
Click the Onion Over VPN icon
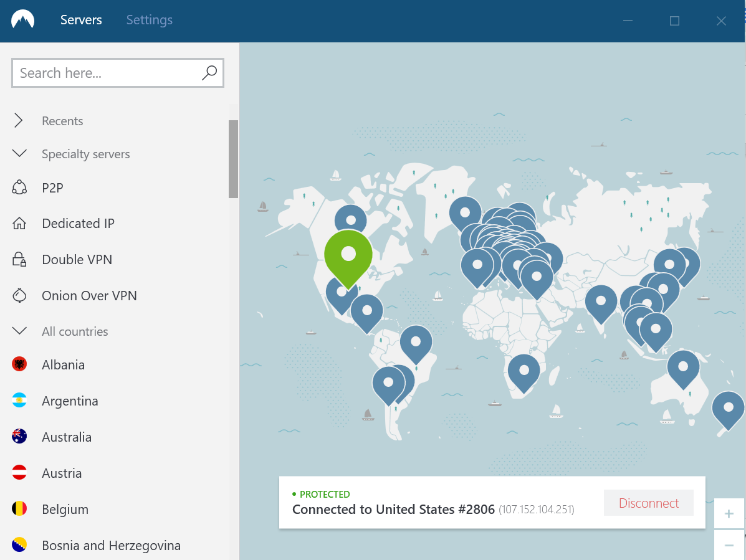(x=19, y=295)
